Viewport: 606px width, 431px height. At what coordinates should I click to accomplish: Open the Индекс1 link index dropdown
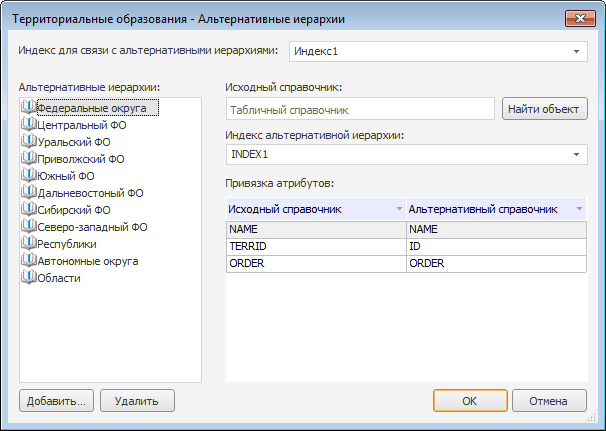[577, 52]
